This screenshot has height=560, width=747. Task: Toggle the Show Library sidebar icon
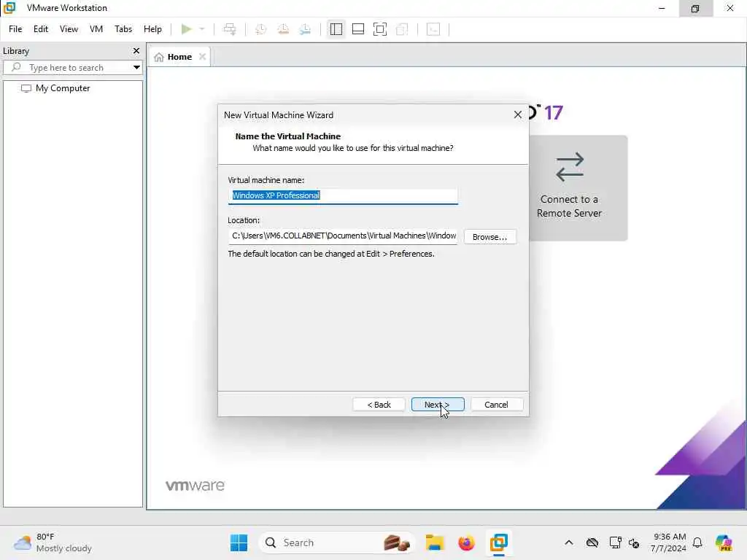[336, 29]
